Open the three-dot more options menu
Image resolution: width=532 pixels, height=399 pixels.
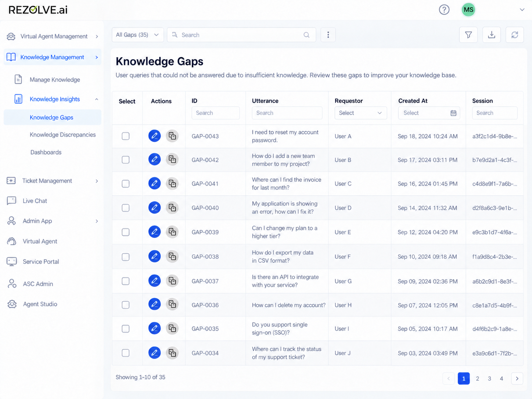(328, 35)
